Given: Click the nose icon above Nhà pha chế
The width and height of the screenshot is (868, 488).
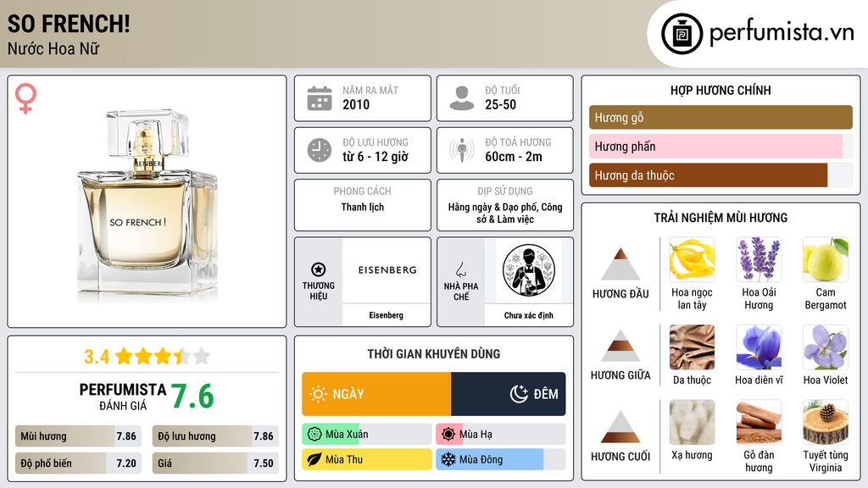Looking at the screenshot, I should point(460,269).
